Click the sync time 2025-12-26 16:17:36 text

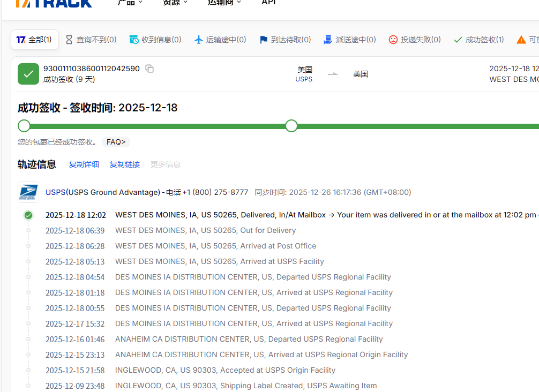pos(333,192)
